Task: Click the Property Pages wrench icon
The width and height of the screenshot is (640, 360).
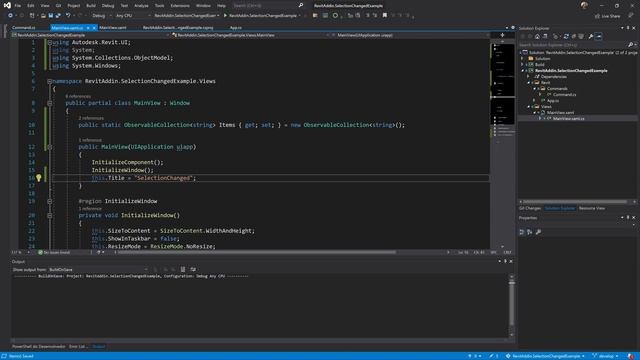Action: pos(538,232)
